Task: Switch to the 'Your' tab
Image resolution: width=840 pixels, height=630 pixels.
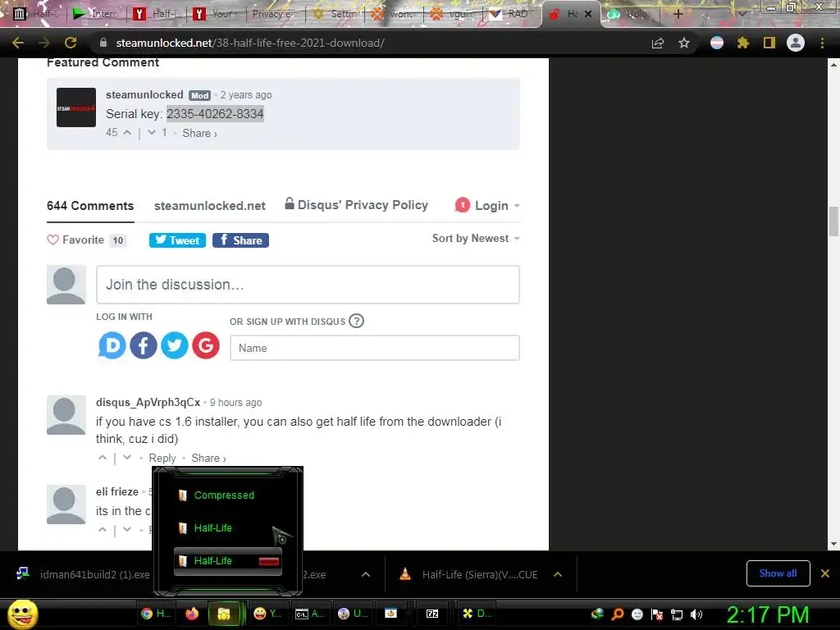Action: [216, 14]
